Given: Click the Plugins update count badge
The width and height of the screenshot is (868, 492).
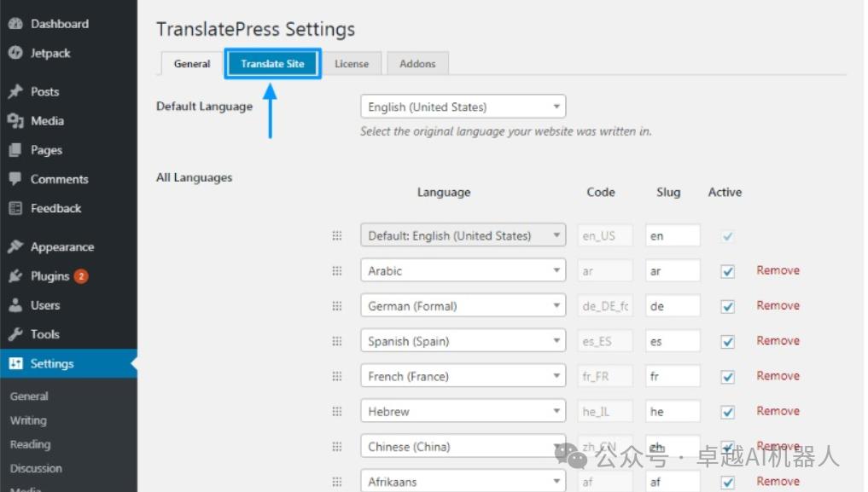Looking at the screenshot, I should point(81,276).
